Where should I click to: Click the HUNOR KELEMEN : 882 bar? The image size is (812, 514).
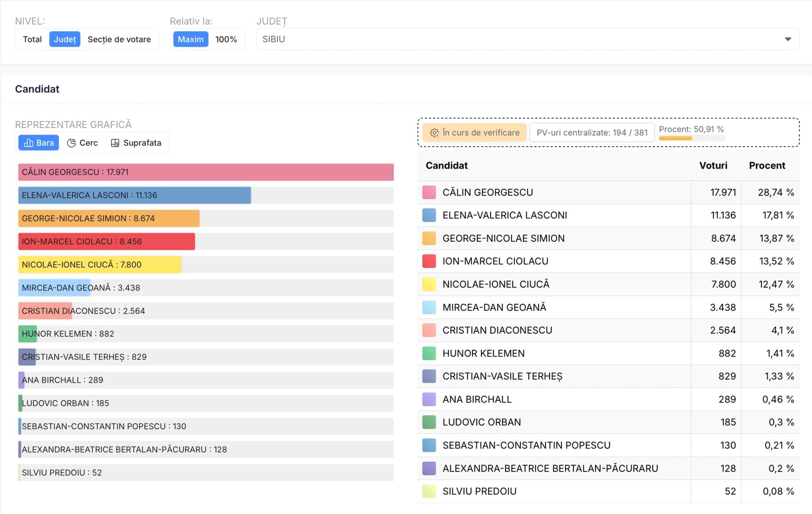coord(28,334)
